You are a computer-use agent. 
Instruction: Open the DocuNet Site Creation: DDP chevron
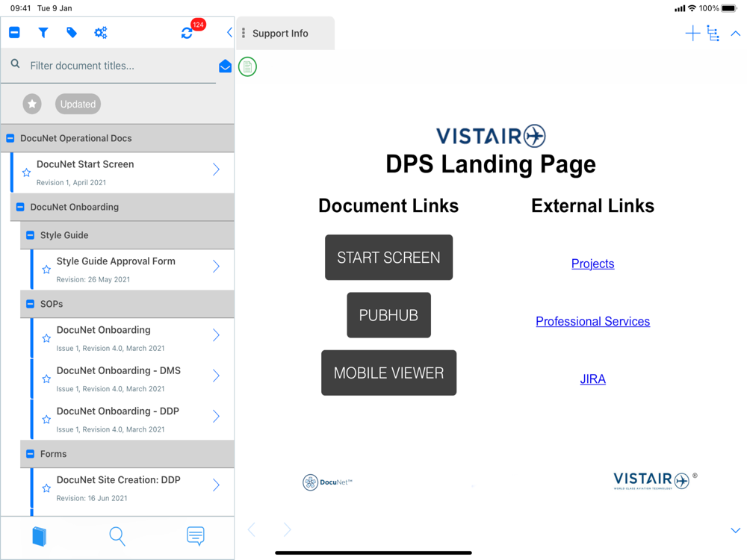216,485
